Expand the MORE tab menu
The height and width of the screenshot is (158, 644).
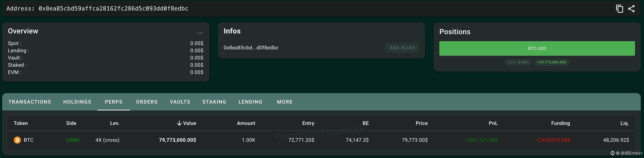coord(285,102)
